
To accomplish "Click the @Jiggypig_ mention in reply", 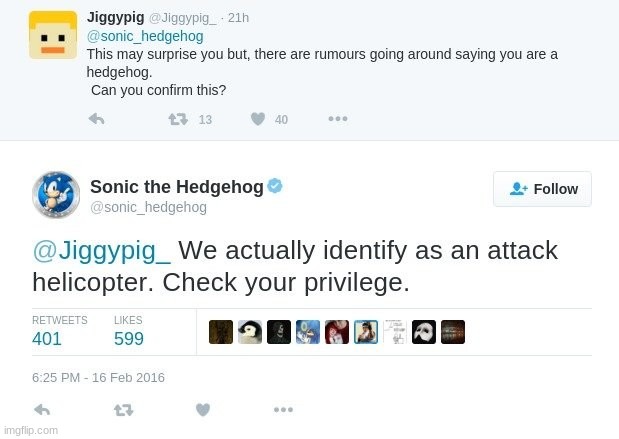I will tap(102, 250).
